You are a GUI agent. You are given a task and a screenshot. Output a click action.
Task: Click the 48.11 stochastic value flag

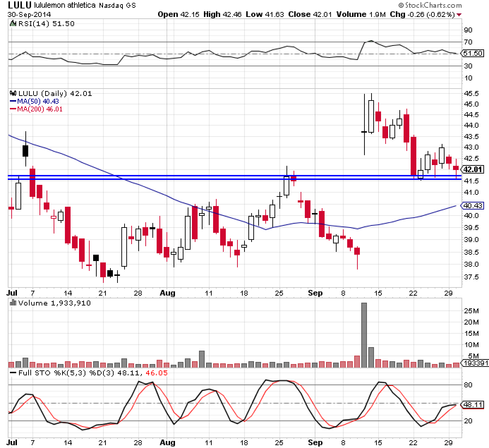(473, 405)
